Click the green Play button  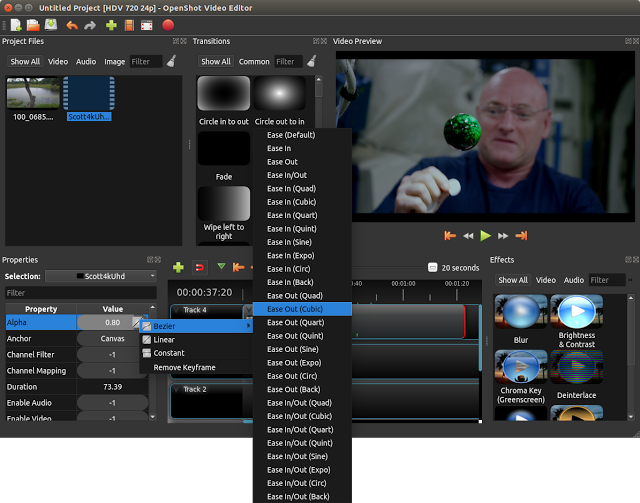[485, 236]
